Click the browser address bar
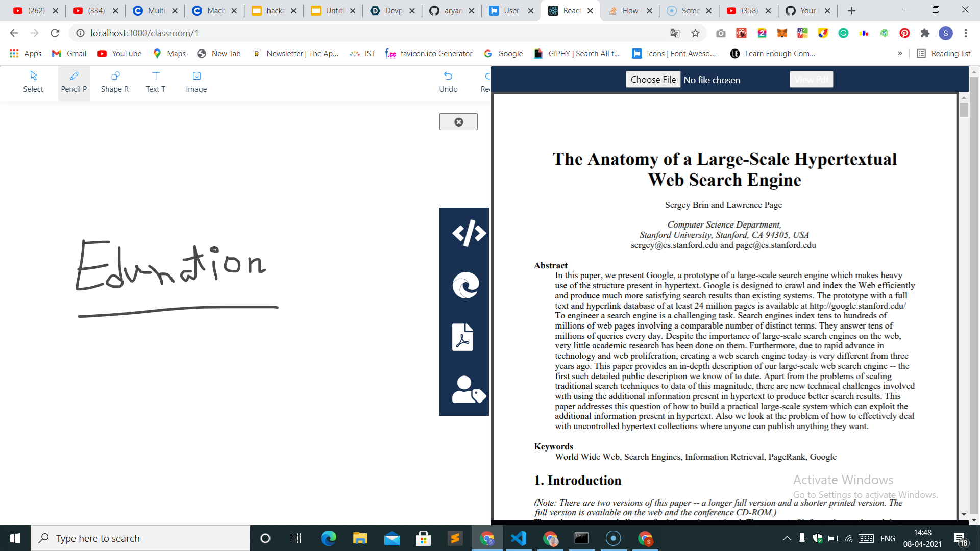The image size is (980, 551). point(357,33)
